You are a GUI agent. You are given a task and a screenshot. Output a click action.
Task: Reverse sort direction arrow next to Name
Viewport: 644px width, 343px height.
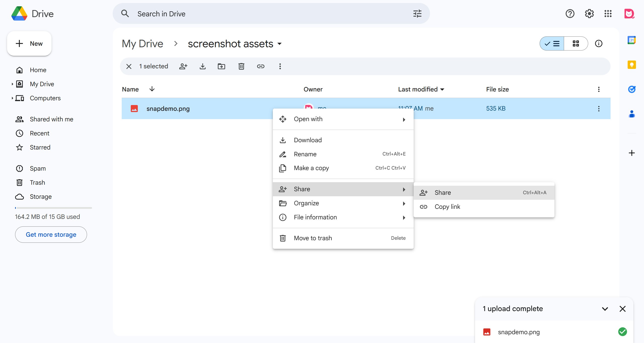tap(152, 89)
